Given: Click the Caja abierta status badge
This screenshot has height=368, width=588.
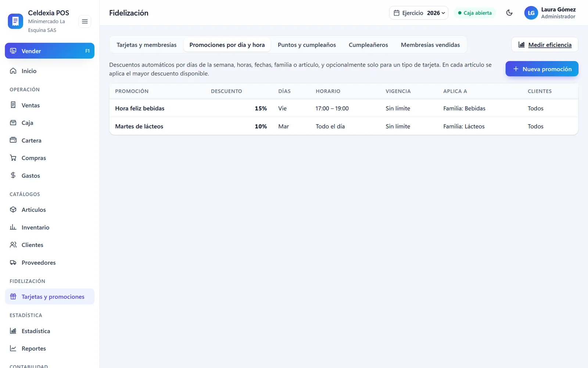Looking at the screenshot, I should [475, 13].
